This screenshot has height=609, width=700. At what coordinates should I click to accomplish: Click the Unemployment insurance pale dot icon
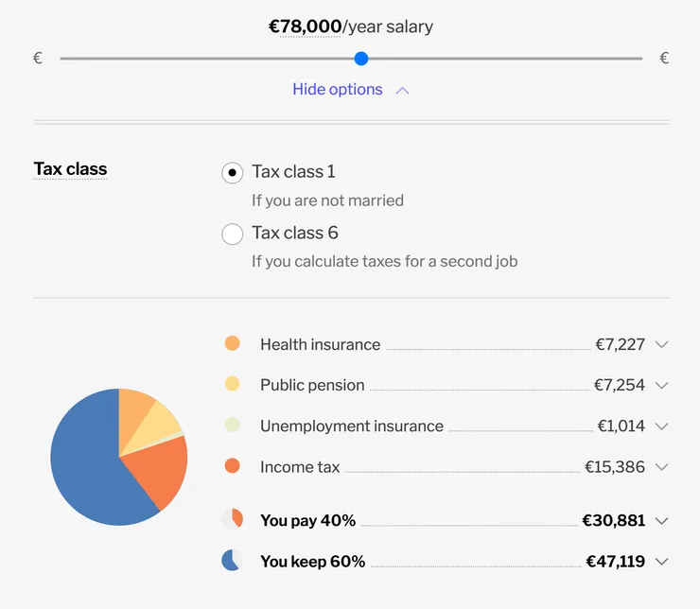[x=233, y=425]
